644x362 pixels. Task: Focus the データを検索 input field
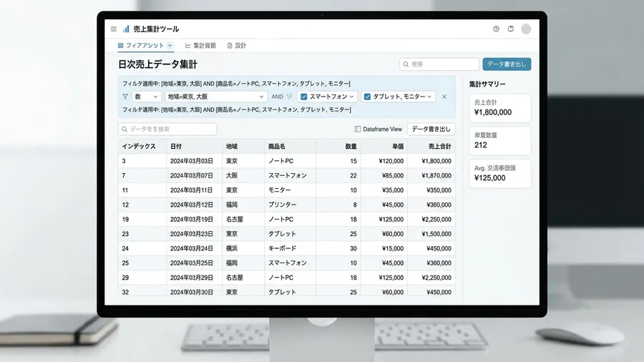pos(167,129)
